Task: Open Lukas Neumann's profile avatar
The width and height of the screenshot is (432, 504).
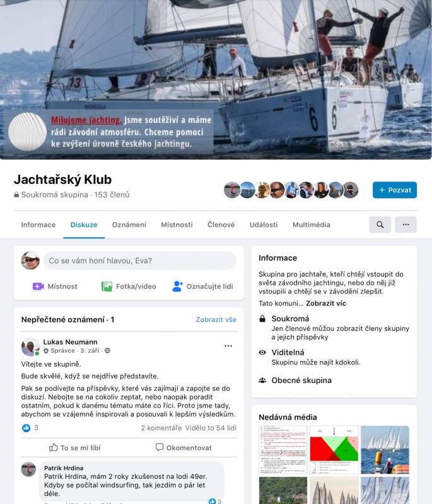Action: pos(30,347)
